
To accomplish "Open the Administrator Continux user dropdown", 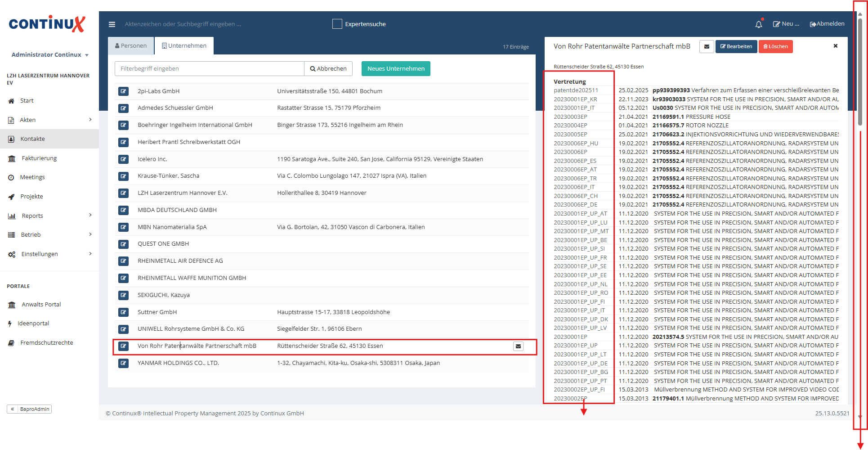I will pos(50,55).
